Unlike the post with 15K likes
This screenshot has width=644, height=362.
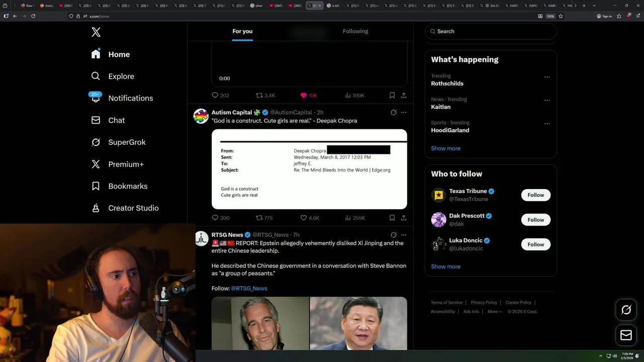coord(308,95)
